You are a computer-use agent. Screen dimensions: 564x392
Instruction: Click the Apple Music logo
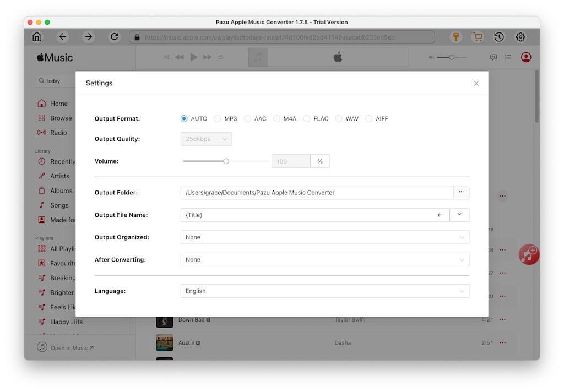(x=55, y=58)
